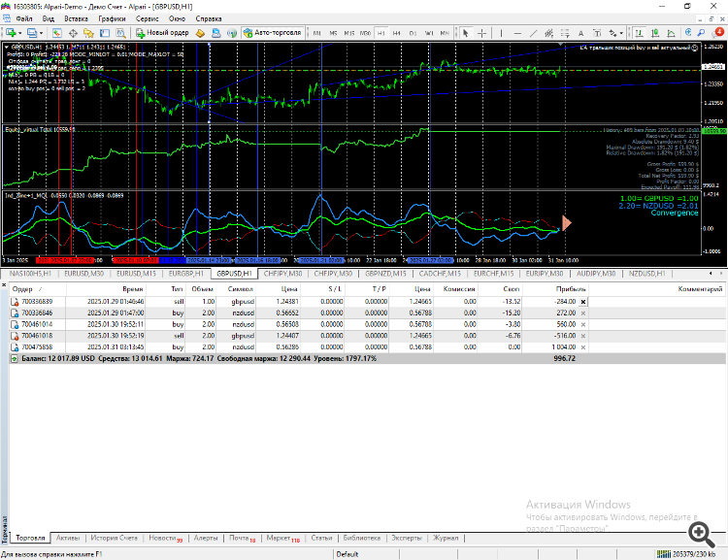Click the MQL5 community toolbar icon
This screenshot has width=728, height=560.
click(215, 33)
